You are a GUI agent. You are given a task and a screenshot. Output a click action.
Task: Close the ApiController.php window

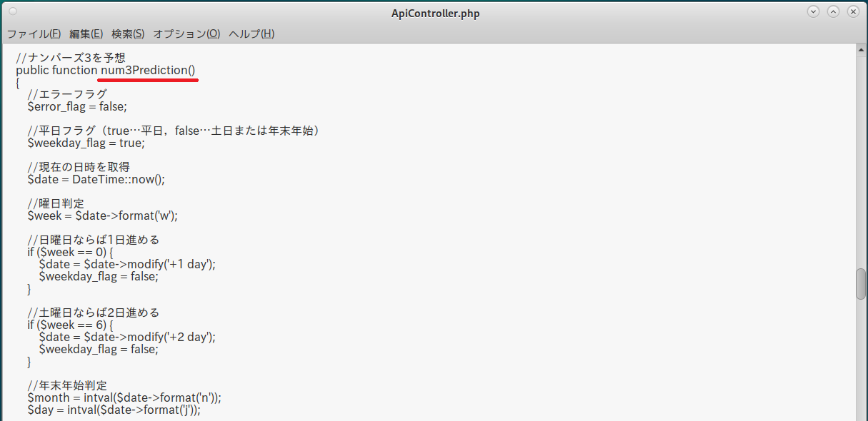tap(853, 12)
